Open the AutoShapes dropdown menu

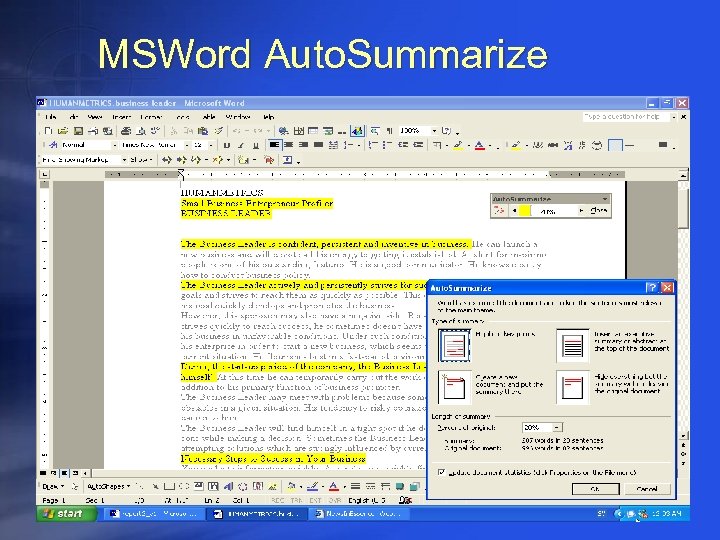[108, 486]
